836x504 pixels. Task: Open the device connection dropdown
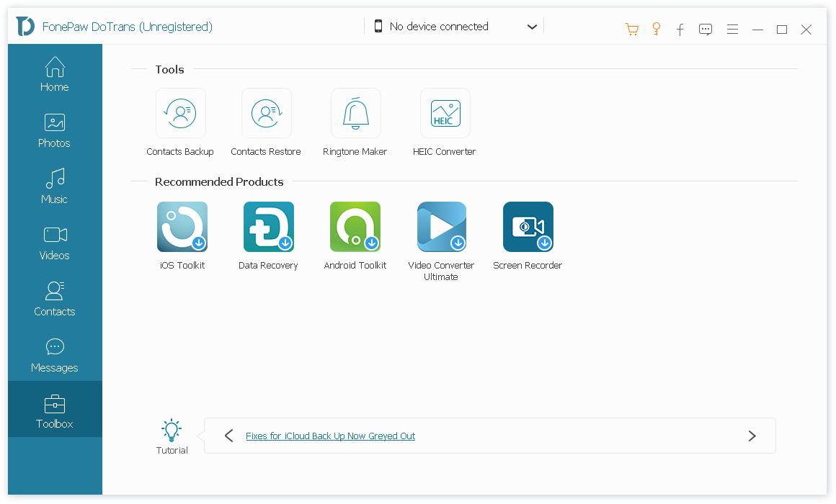click(532, 27)
